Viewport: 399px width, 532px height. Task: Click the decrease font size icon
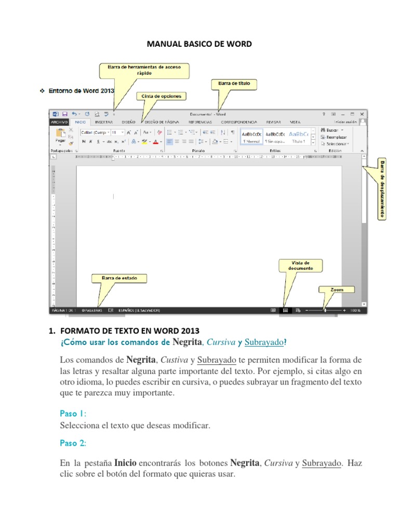pyautogui.click(x=136, y=132)
